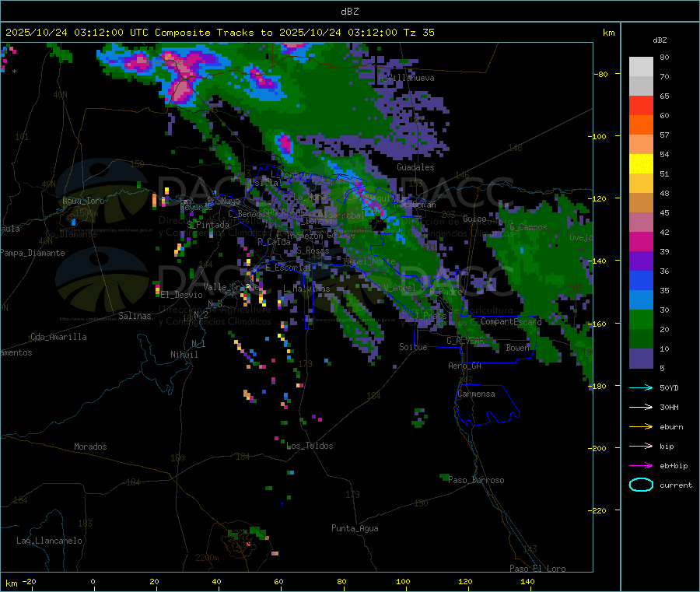Click the 'Pampa_Diamante' map label
The image size is (700, 592).
(x=33, y=253)
